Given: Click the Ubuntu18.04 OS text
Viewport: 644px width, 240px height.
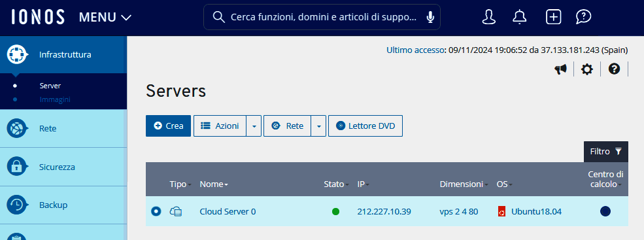Looking at the screenshot, I should point(536,212).
